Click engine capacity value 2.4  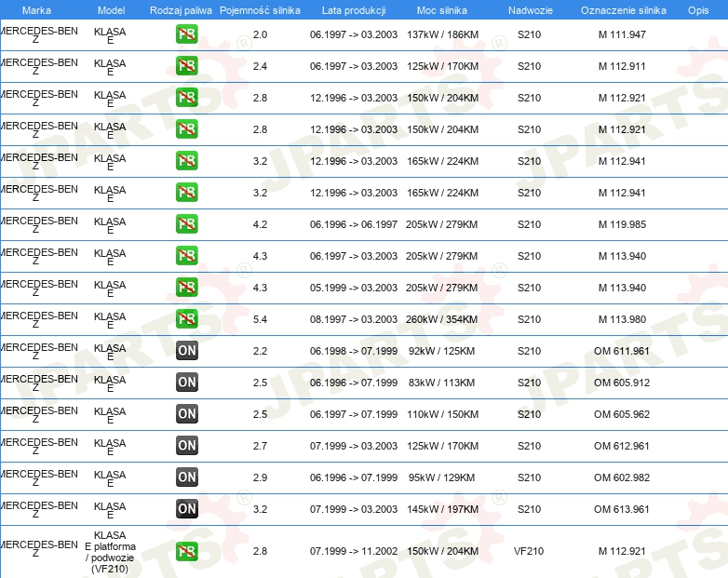[x=260, y=66]
